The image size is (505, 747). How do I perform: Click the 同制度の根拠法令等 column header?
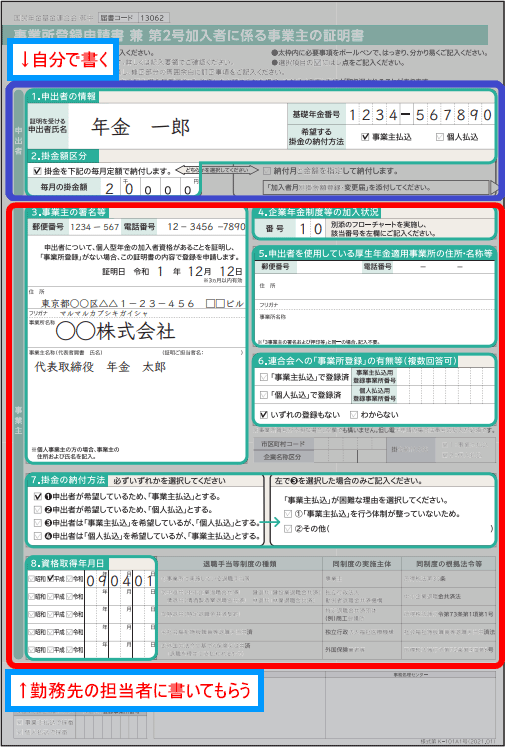coord(449,564)
